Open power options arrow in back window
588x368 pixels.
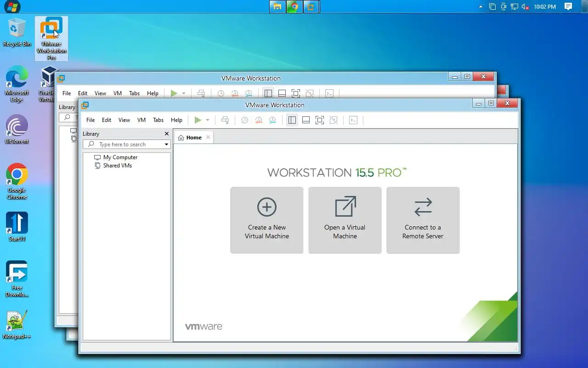184,93
